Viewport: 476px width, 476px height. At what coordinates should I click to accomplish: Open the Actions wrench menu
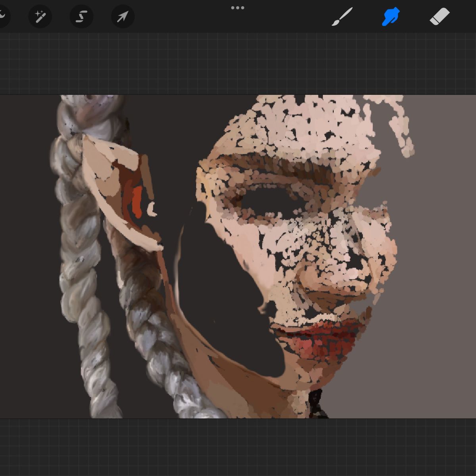[x=2, y=16]
